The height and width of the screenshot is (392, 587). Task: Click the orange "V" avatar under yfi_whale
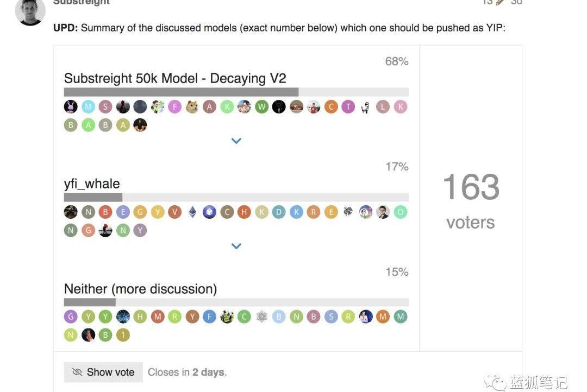(x=174, y=212)
